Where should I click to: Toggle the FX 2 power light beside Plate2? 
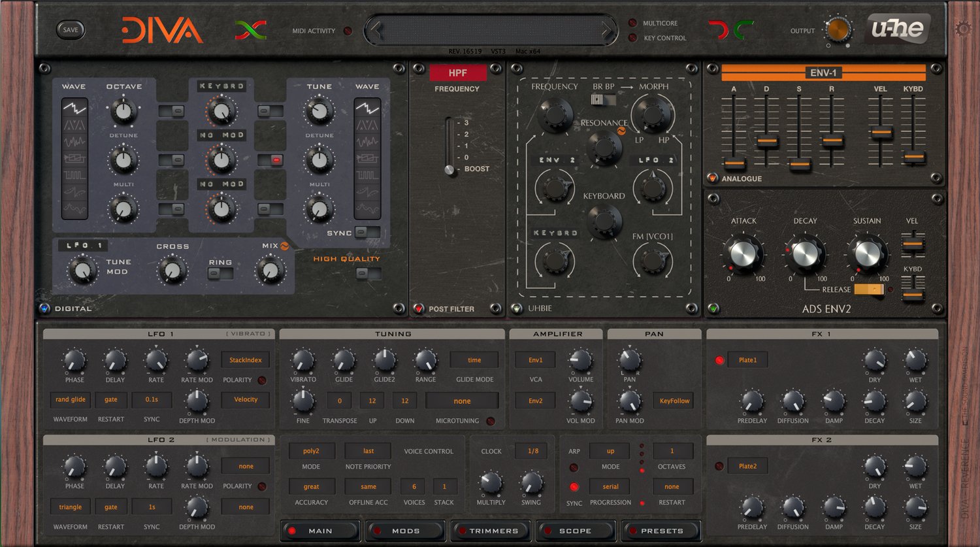click(x=719, y=466)
